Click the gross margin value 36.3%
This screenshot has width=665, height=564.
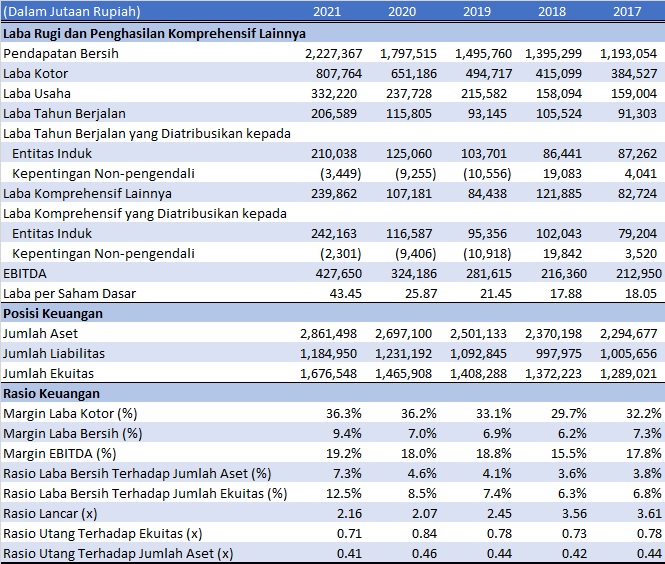point(344,413)
